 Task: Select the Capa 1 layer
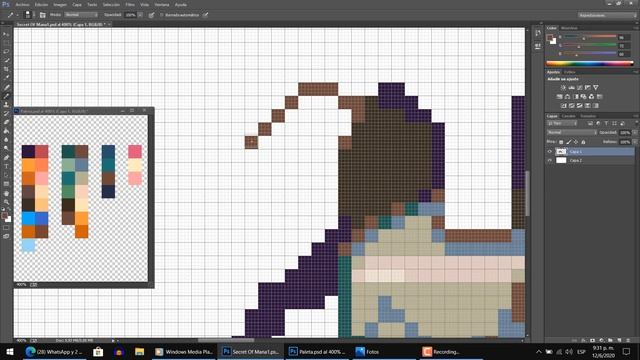(595, 151)
